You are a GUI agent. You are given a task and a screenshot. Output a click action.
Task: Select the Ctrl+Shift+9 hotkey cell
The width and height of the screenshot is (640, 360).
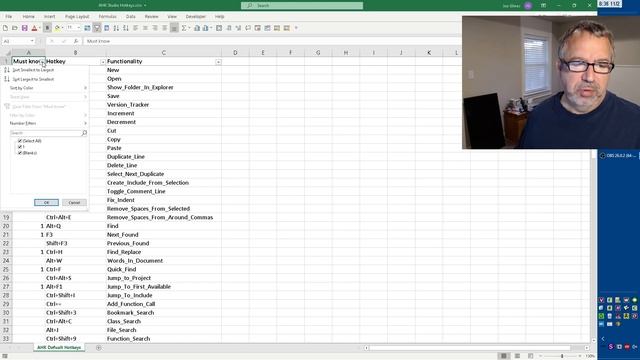point(76,339)
